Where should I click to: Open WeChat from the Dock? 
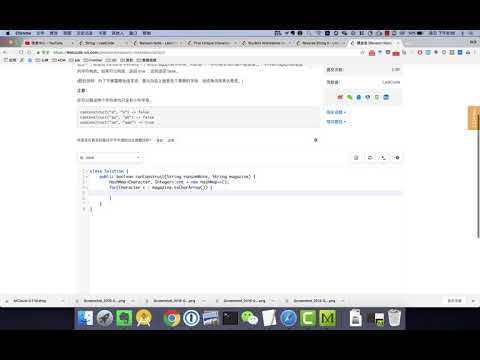[x=249, y=318]
